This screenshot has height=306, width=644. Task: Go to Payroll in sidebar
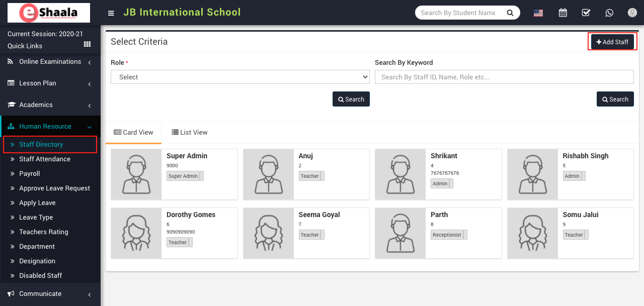(x=30, y=174)
